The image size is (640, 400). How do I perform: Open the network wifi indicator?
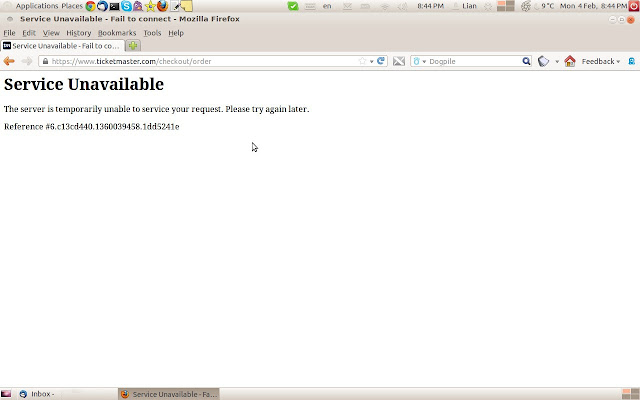385,6
